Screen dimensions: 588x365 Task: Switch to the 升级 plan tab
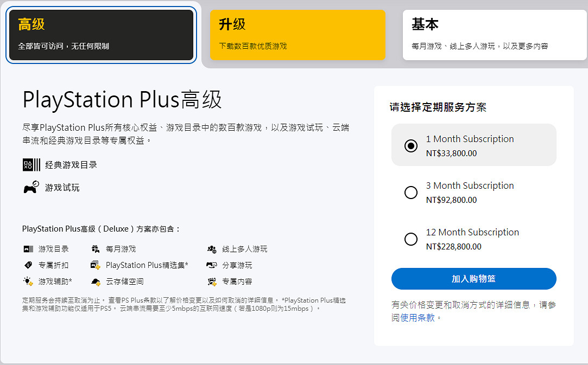tap(298, 34)
